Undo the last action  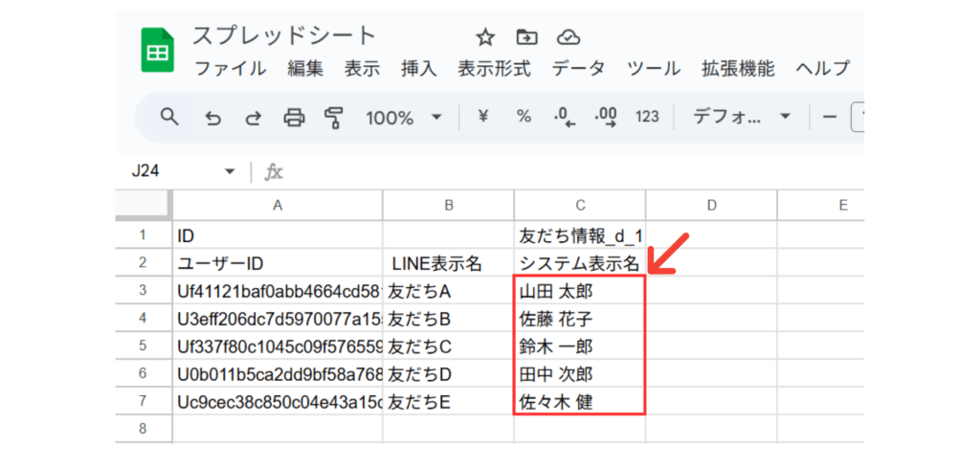[x=213, y=118]
